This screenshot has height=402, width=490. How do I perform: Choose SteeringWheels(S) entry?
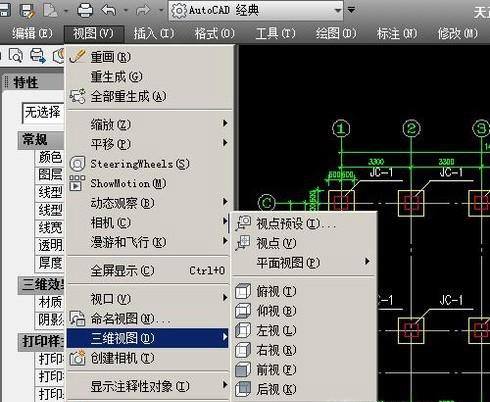point(149,164)
